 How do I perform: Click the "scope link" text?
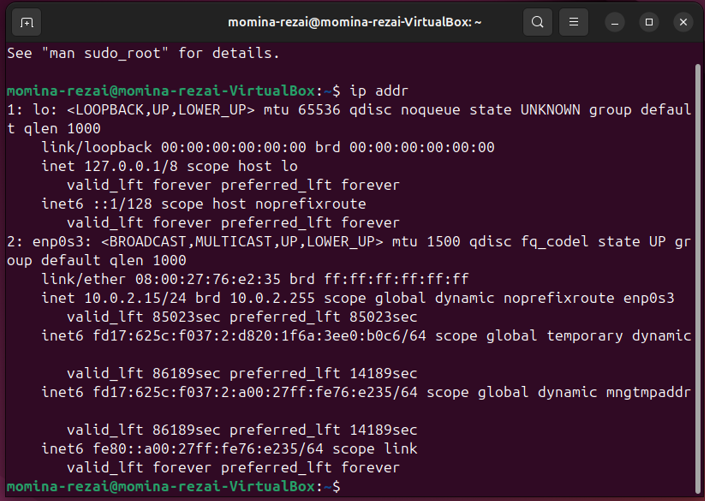(x=375, y=449)
